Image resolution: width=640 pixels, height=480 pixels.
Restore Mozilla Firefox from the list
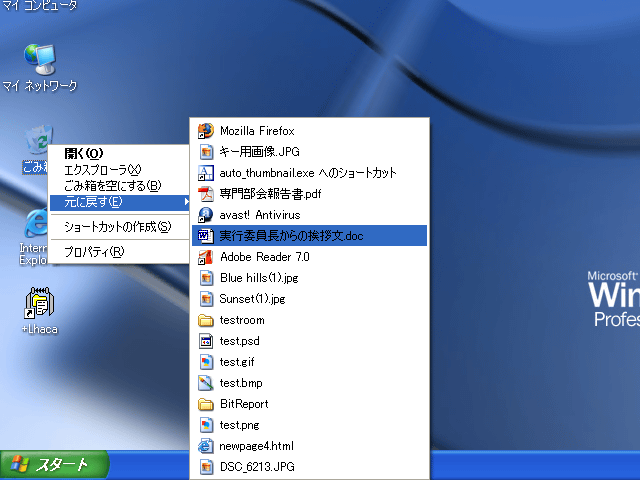pyautogui.click(x=309, y=131)
